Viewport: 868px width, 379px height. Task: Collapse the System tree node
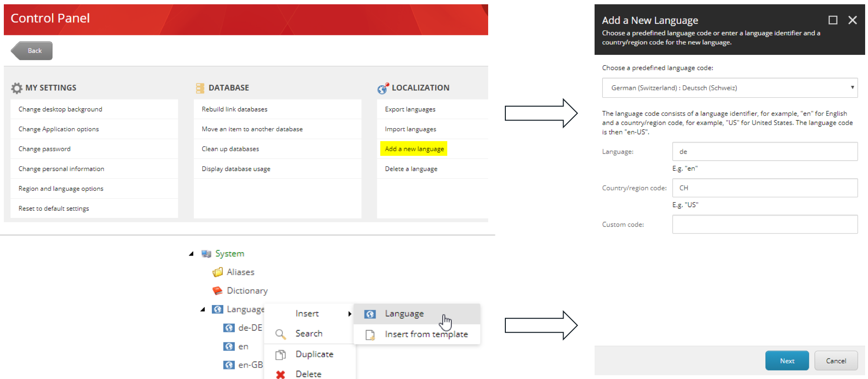tap(191, 254)
